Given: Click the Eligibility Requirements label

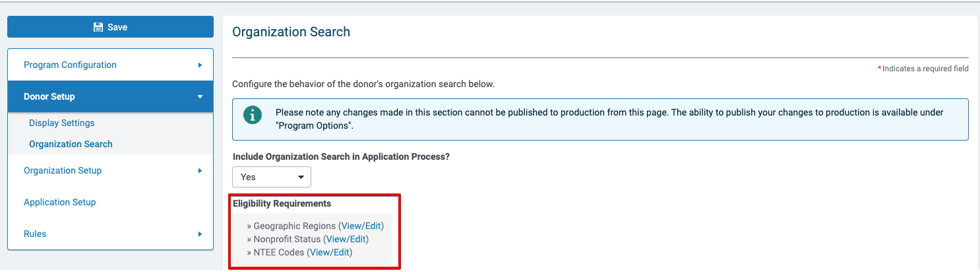Looking at the screenshot, I should pyautogui.click(x=282, y=203).
